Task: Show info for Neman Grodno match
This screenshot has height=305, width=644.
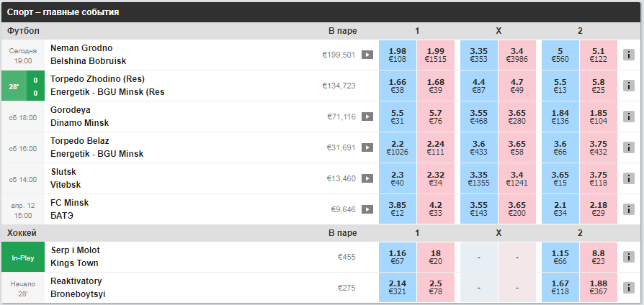Action: point(629,55)
